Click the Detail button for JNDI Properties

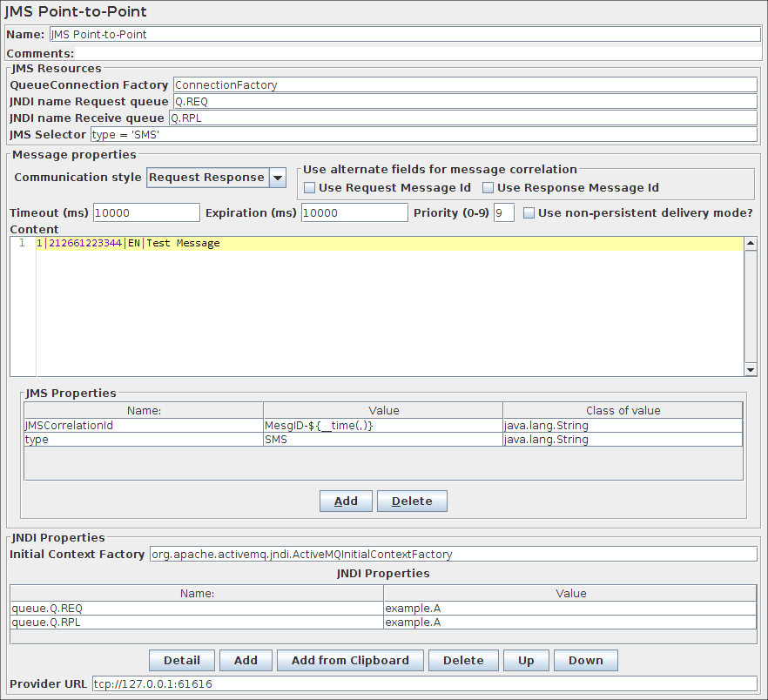click(x=181, y=660)
